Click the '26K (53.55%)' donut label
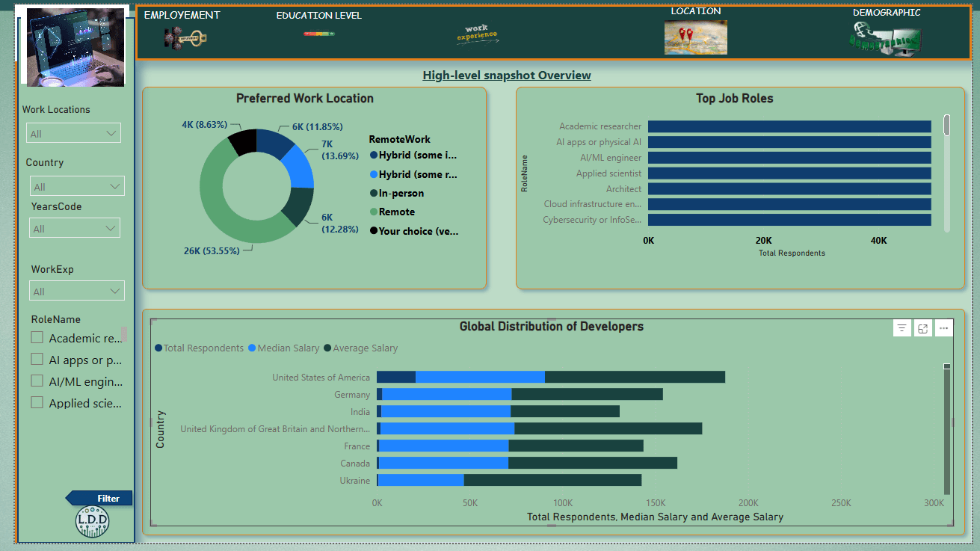 pos(212,250)
